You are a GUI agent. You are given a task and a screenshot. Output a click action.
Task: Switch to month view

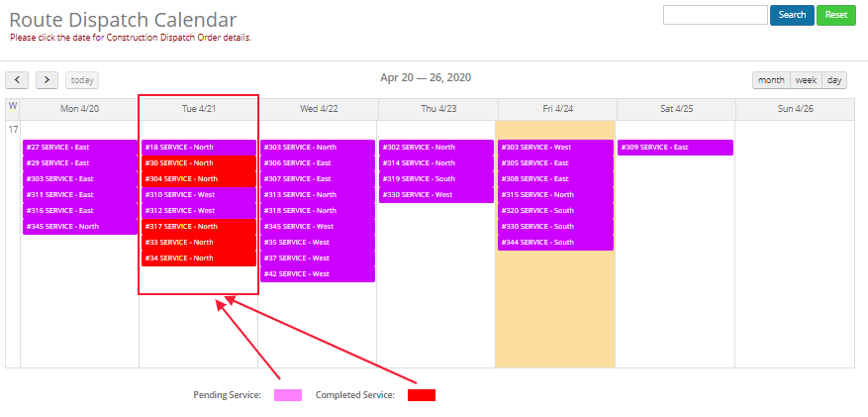pos(771,80)
